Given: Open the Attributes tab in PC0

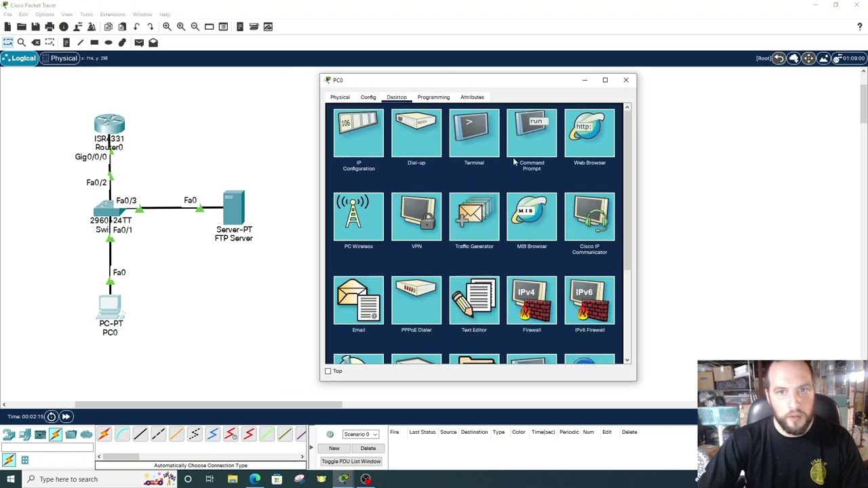Looking at the screenshot, I should point(472,97).
